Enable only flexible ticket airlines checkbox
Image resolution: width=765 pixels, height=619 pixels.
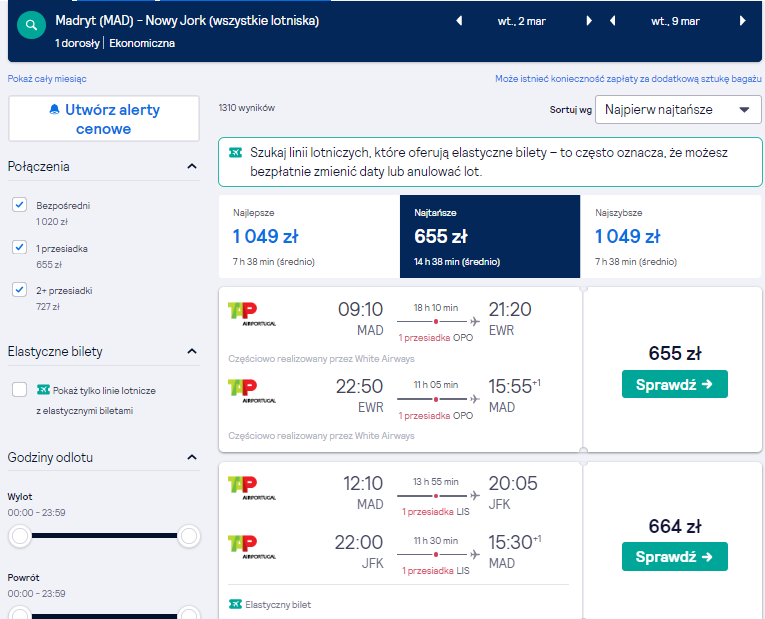(20, 390)
